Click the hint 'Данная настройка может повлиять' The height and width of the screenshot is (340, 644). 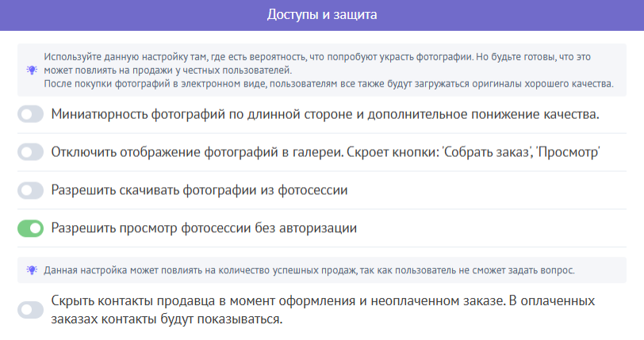pos(309,269)
